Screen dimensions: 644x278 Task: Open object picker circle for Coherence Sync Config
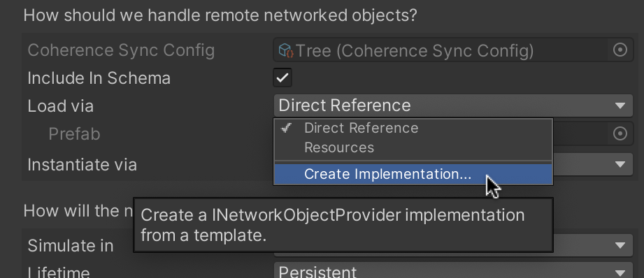point(620,50)
